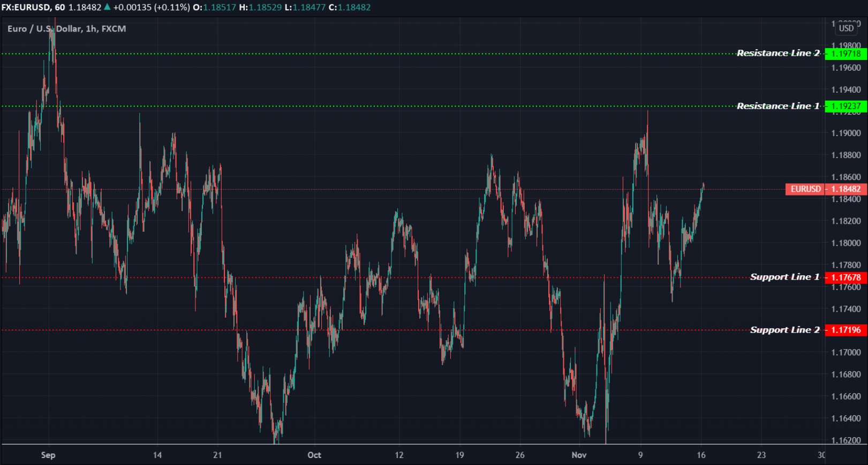Click the 1.19000 price axis label
This screenshot has width=868, height=465.
point(846,133)
